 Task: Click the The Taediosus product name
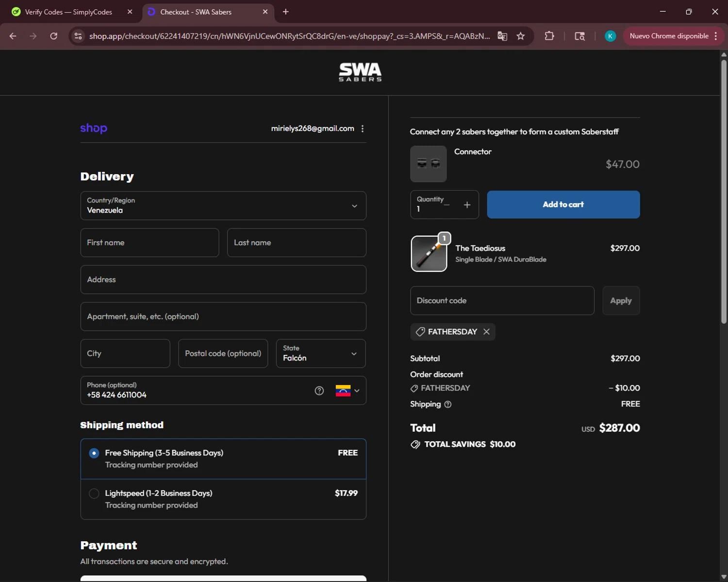(x=480, y=248)
